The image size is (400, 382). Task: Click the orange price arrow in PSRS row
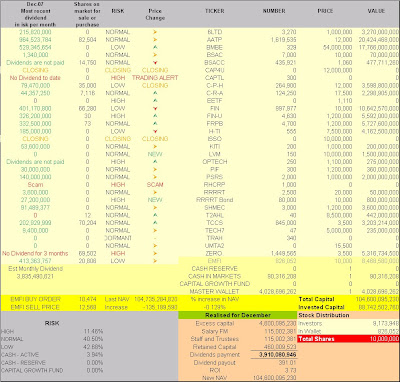(x=155, y=177)
